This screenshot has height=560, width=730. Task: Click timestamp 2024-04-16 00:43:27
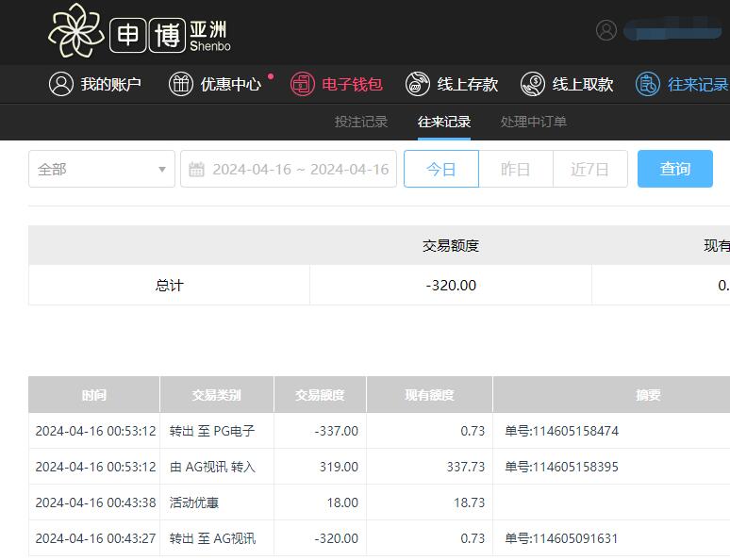95,538
